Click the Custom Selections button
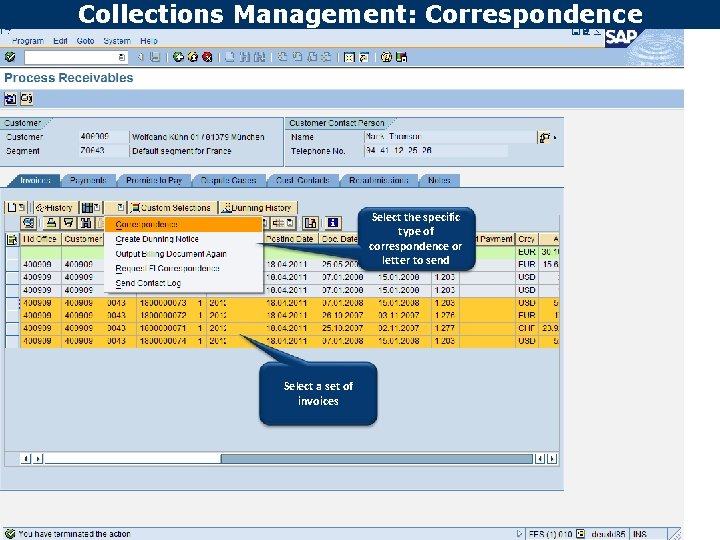720x540 pixels. [x=171, y=208]
